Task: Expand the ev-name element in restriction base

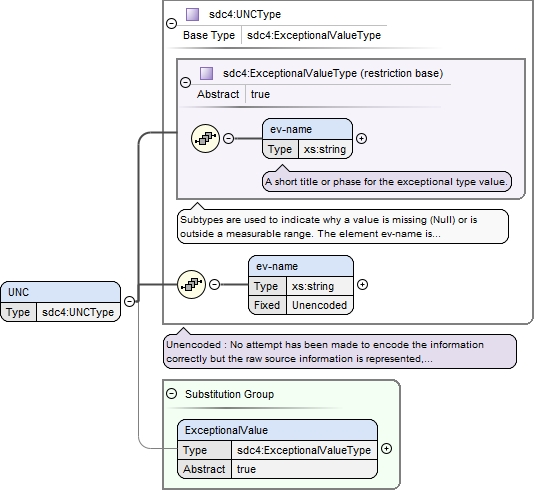Action: 361,138
